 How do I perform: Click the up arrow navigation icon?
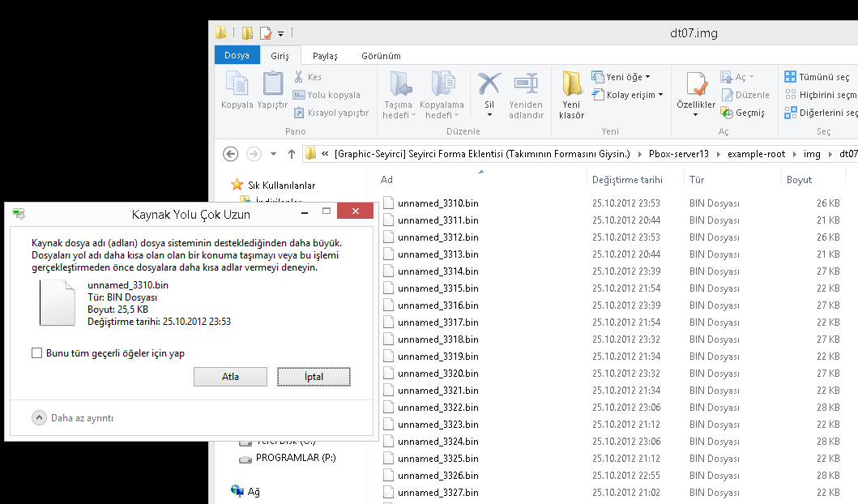coord(291,154)
